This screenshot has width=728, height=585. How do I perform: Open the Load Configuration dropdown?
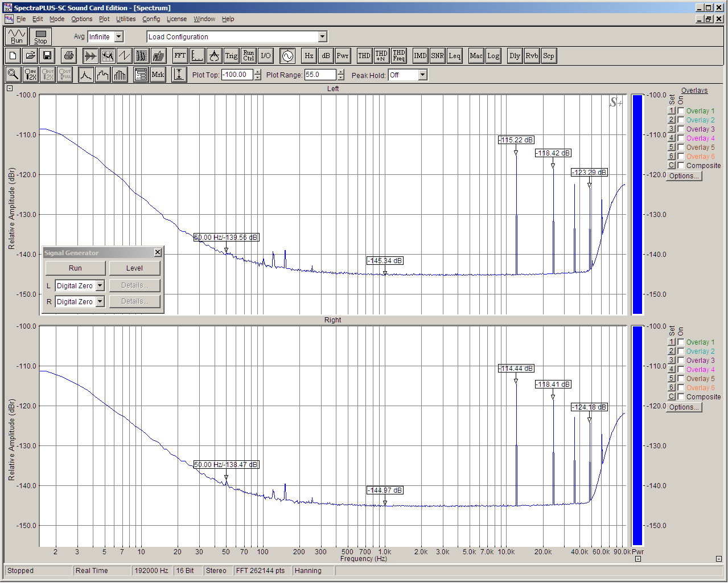tap(322, 36)
